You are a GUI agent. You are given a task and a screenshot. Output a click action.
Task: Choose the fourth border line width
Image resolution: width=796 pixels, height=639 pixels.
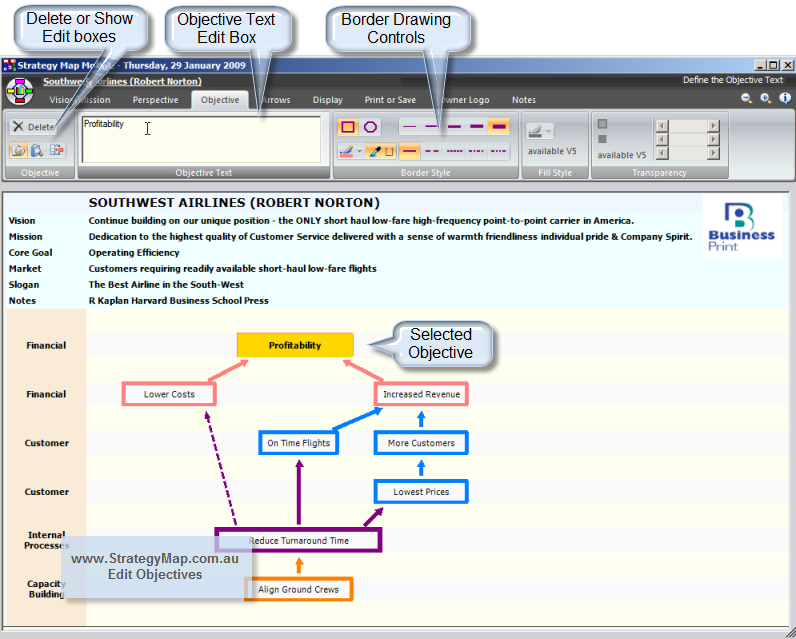pos(476,126)
